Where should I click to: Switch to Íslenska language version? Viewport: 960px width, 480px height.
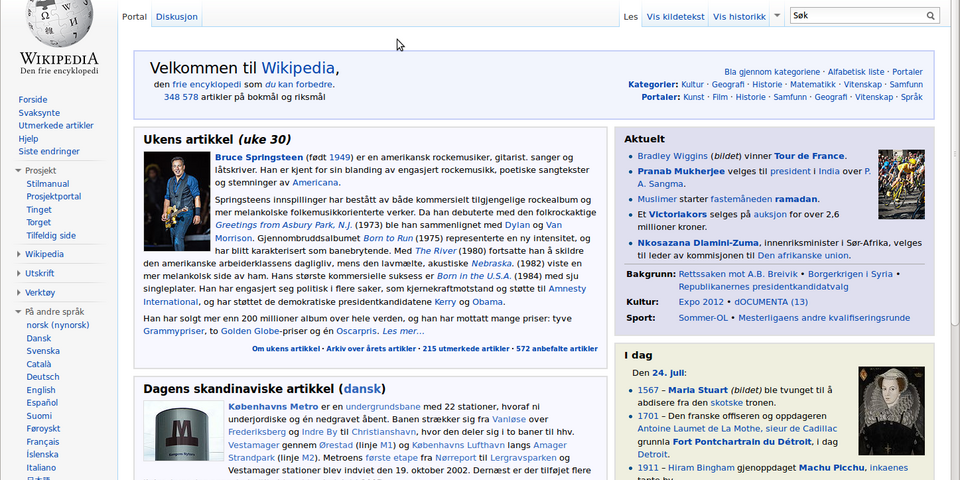pos(42,454)
